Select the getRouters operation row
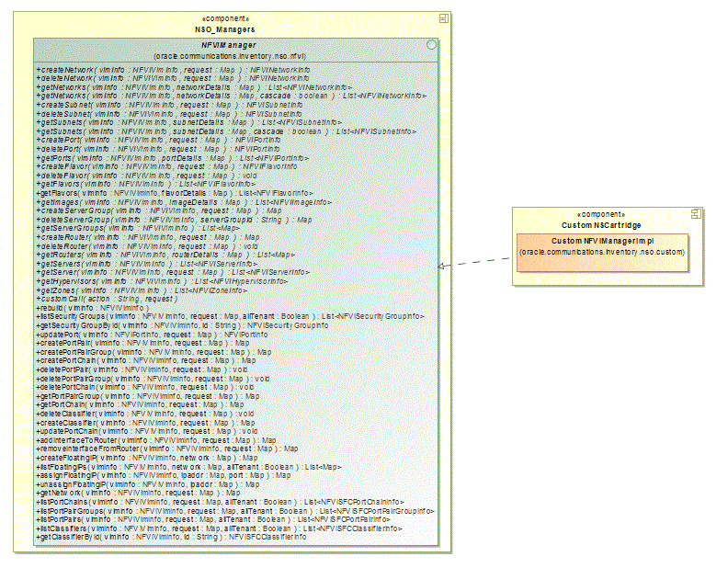Image resolution: width=728 pixels, height=568 pixels. coord(165,255)
